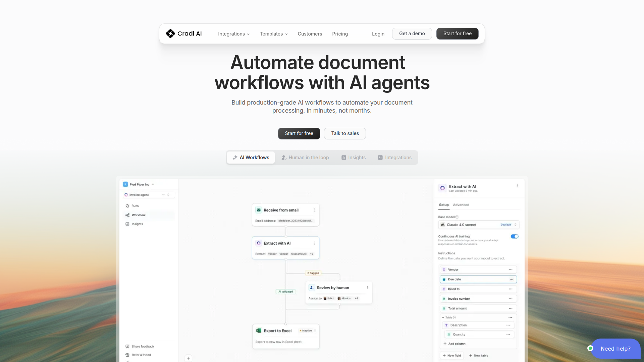This screenshot has height=362, width=644.
Task: Toggle Continuous AI training switch
Action: (x=515, y=237)
